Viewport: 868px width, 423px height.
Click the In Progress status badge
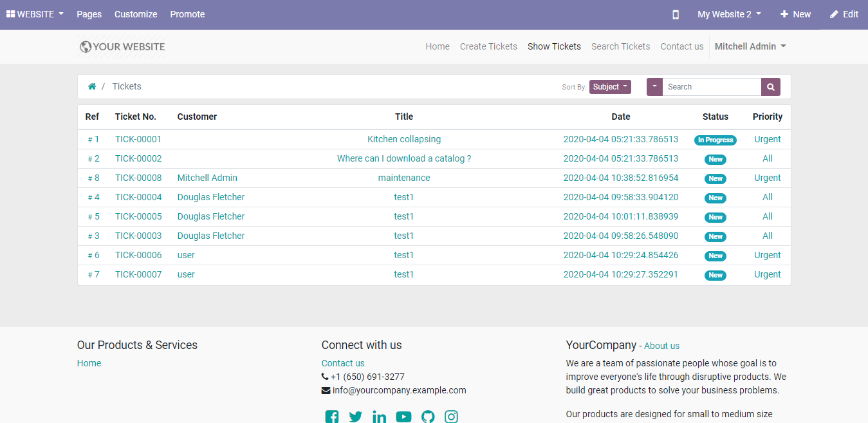[x=716, y=140]
